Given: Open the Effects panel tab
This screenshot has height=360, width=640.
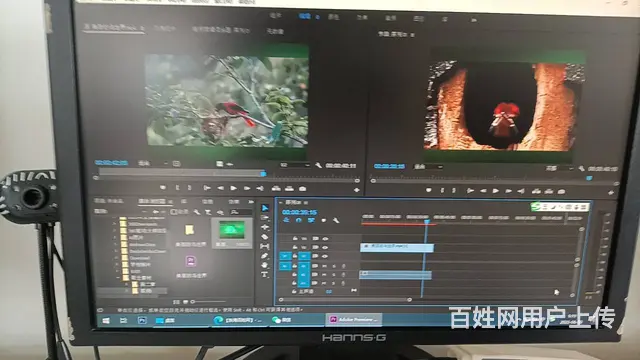Looking at the screenshot, I should (x=233, y=202).
